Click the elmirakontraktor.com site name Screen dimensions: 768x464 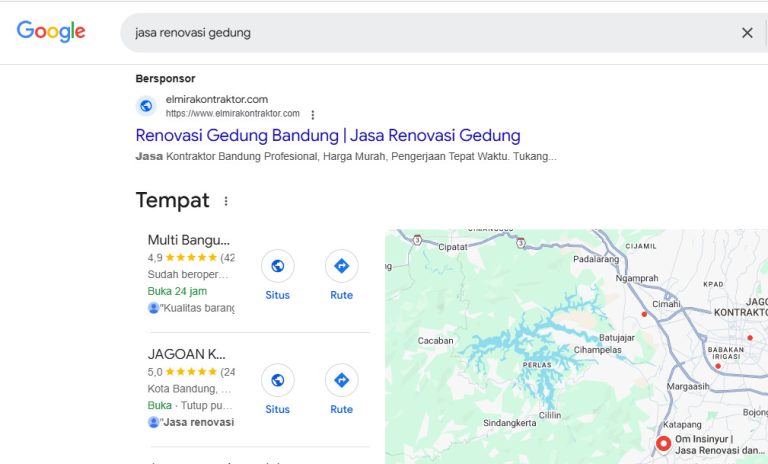pos(216,99)
